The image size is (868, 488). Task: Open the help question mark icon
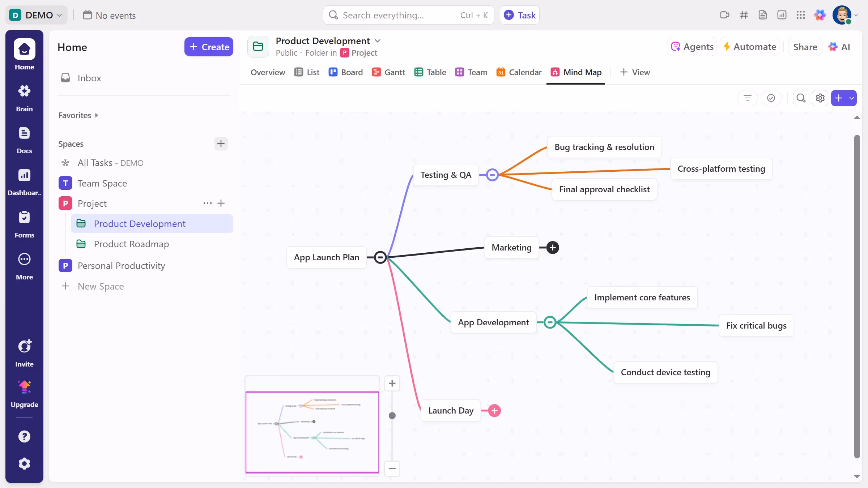click(24, 436)
